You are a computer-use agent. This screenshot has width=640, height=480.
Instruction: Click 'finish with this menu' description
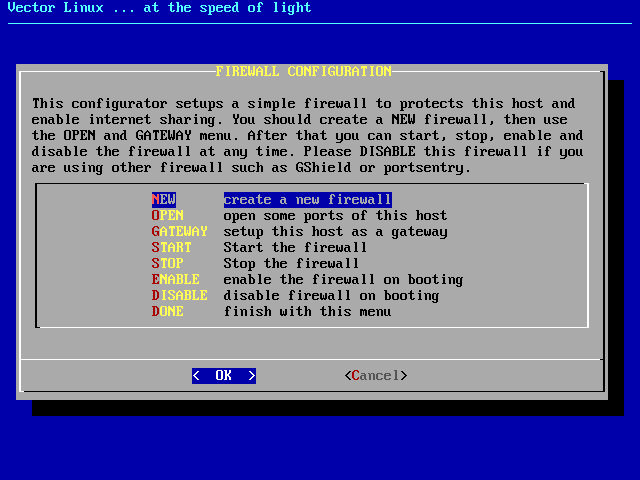coord(307,312)
